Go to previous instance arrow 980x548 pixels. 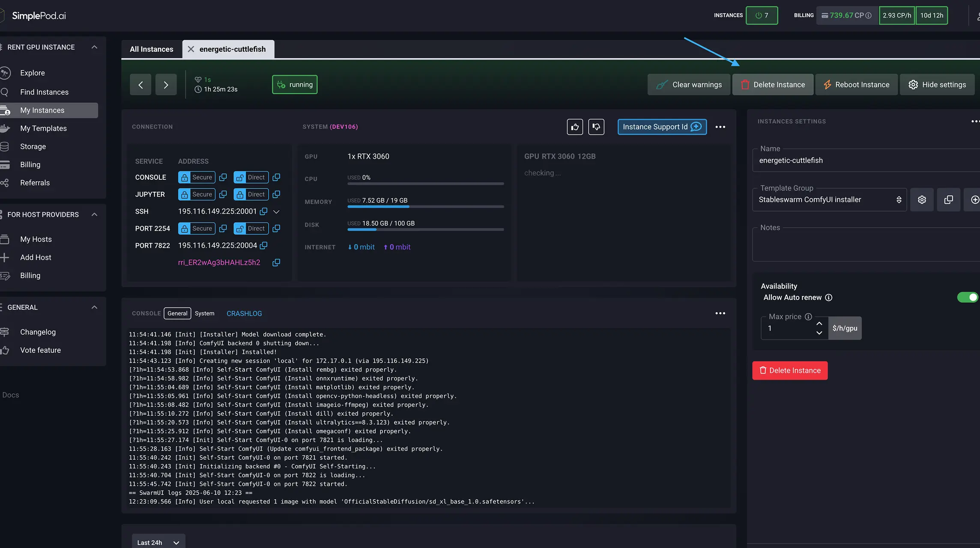(x=140, y=85)
